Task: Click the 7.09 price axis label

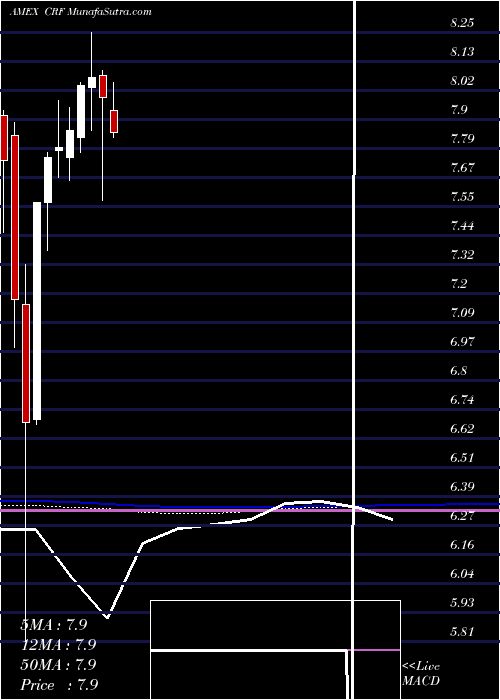Action: [462, 312]
